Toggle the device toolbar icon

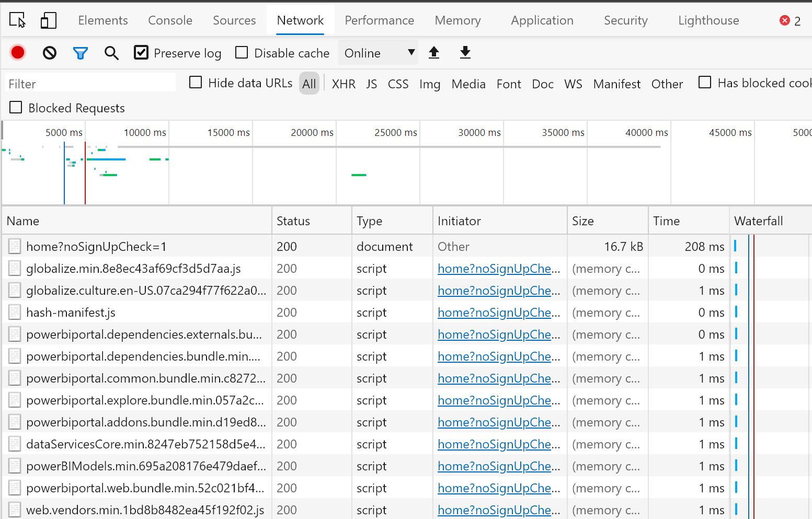[48, 20]
